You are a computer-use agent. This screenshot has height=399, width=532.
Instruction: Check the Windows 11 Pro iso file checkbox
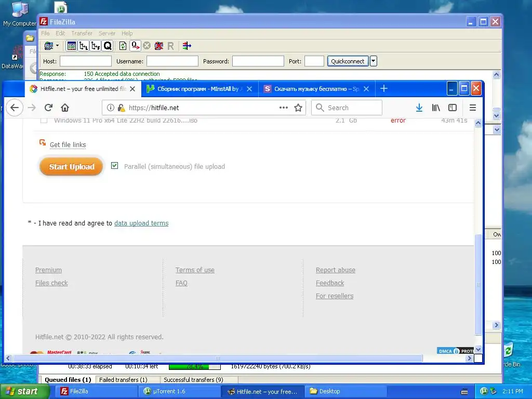(44, 120)
